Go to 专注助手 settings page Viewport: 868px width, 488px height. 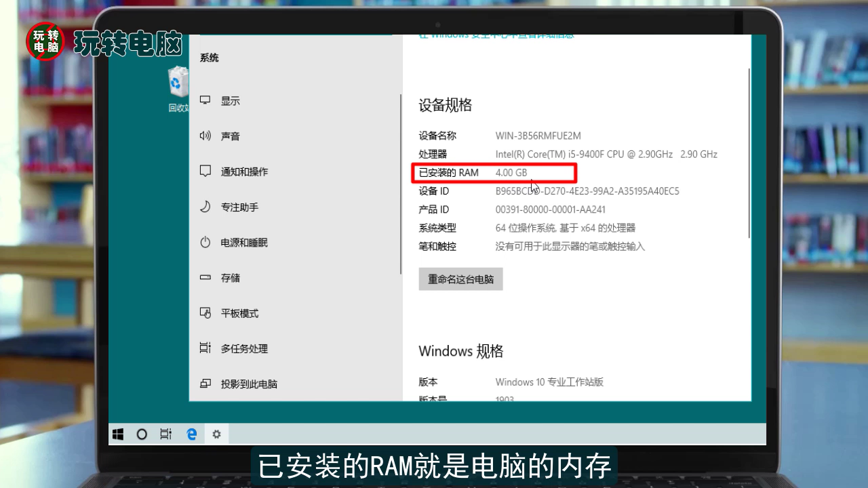(239, 207)
